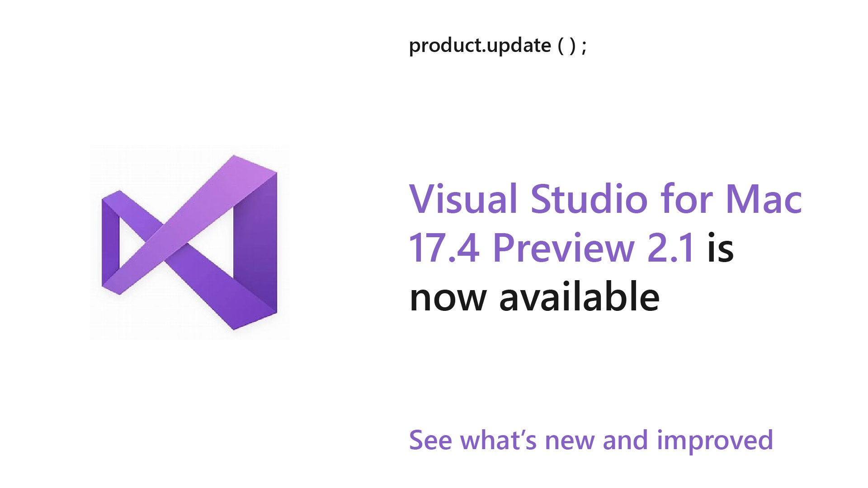Click the word See in the bottom link

pyautogui.click(x=430, y=440)
